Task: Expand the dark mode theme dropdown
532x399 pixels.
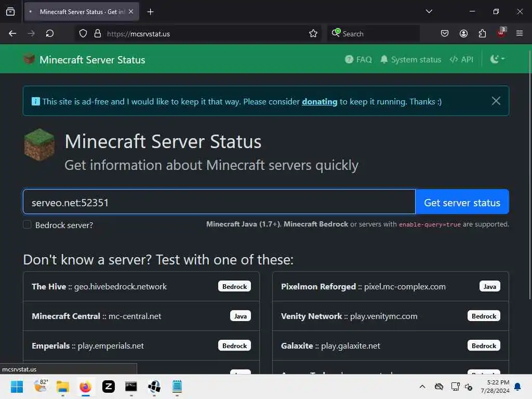Action: [x=497, y=59]
